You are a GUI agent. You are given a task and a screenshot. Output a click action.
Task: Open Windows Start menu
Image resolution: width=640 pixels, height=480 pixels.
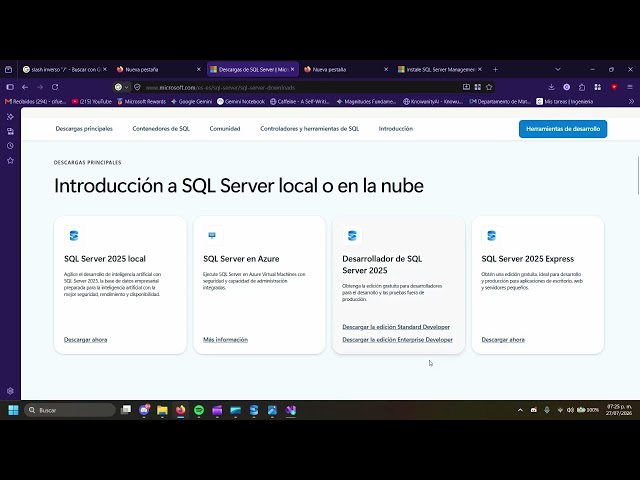(13, 410)
